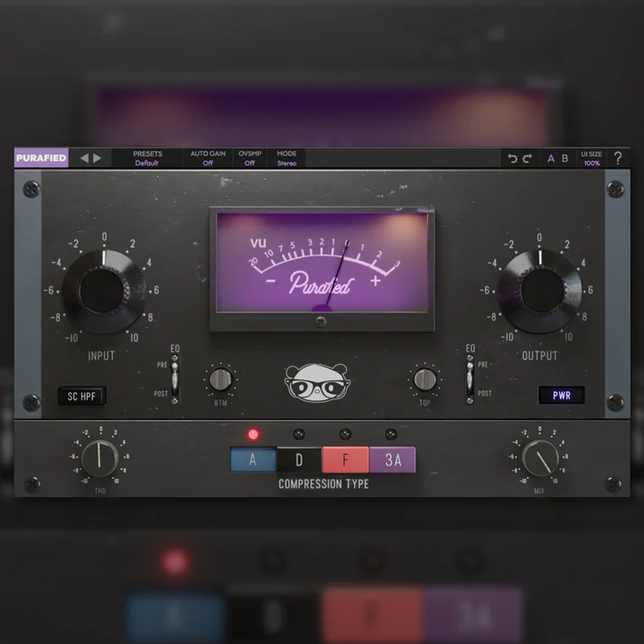
Task: Click the lit red LED above A
Action: pos(253,434)
